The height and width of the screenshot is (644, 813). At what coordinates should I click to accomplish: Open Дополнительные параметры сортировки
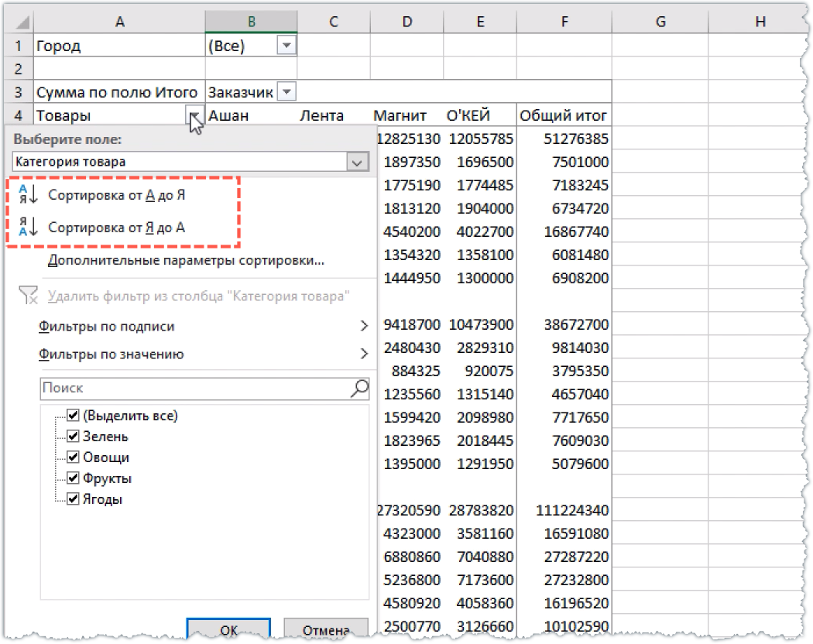[186, 260]
